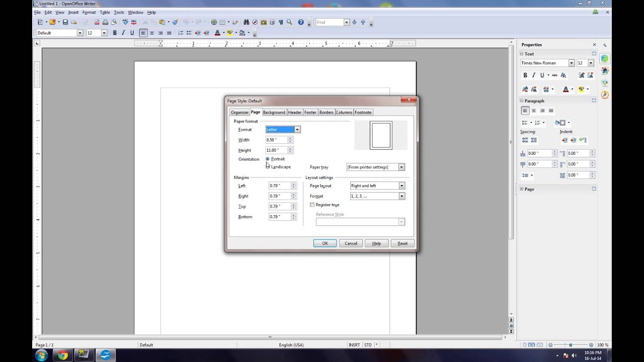This screenshot has height=362, width=644.
Task: Click the Cancel button in the dialog
Action: (351, 243)
